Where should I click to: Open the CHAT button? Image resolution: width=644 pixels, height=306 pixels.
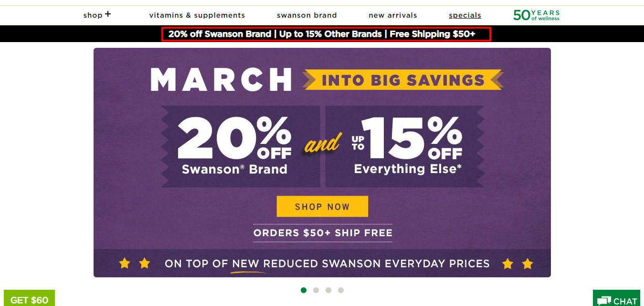tap(616, 298)
